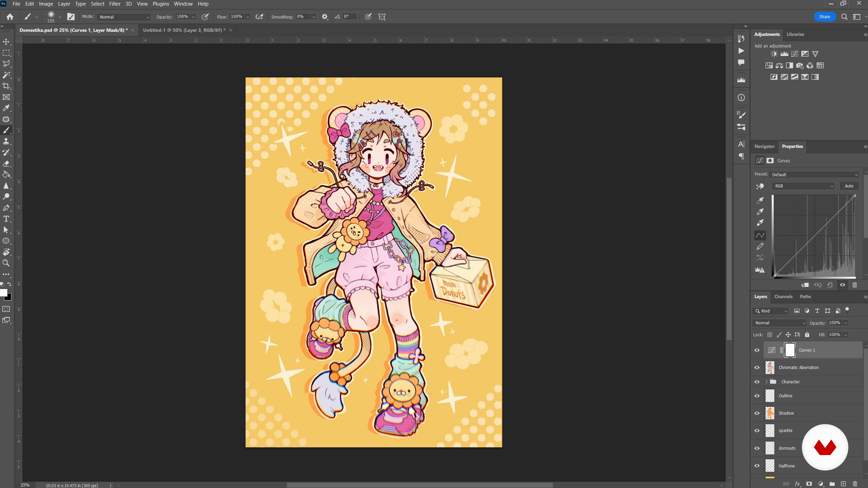Click the foreground color swatch
Image resolution: width=868 pixels, height=488 pixels.
(x=3, y=292)
